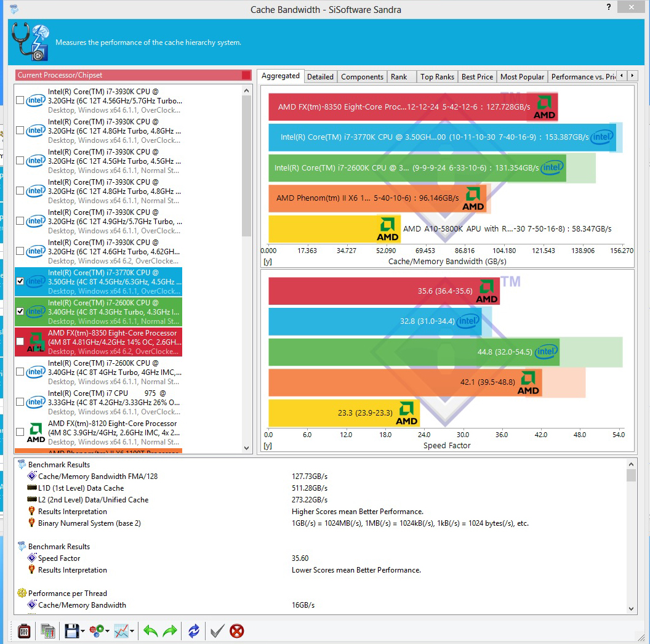Click the green forward arrow

pos(170,631)
